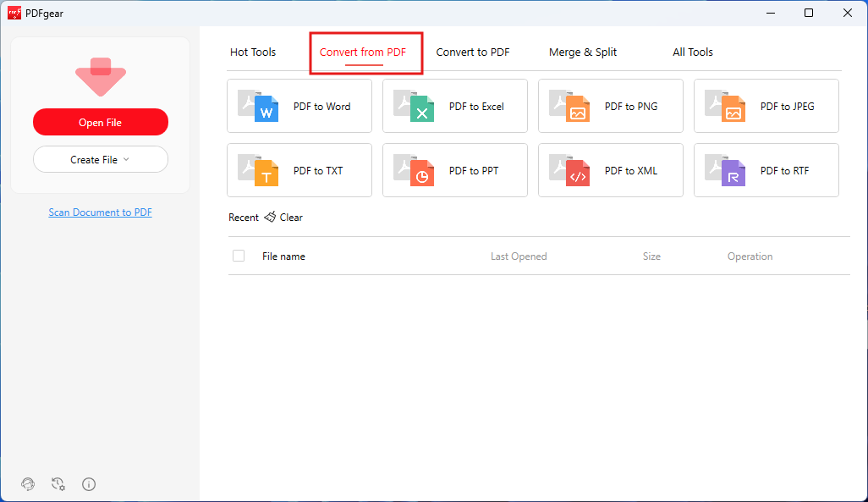Click the File name column header

click(283, 257)
